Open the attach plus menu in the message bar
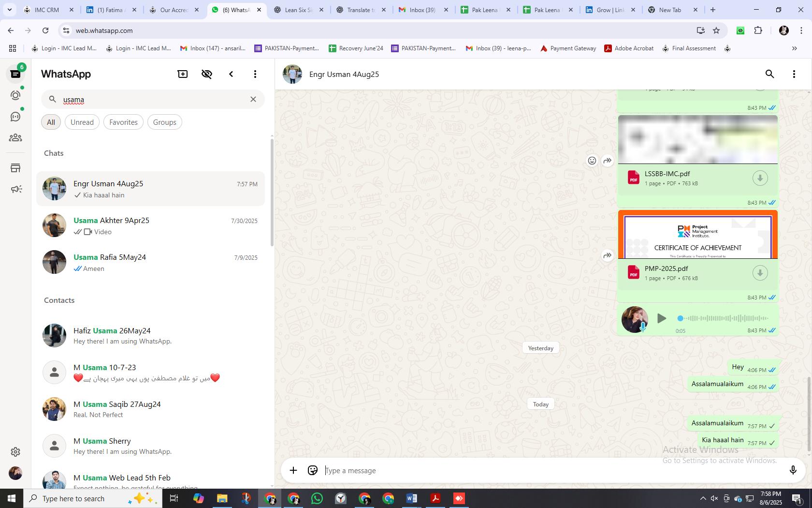Image resolution: width=812 pixels, height=508 pixels. [293, 470]
